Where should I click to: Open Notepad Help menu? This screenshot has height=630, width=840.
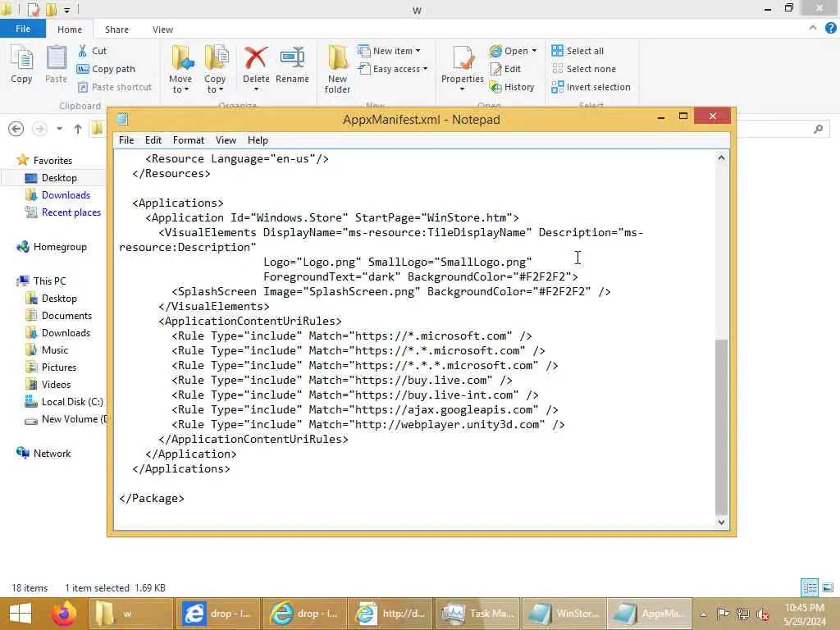[x=258, y=140]
